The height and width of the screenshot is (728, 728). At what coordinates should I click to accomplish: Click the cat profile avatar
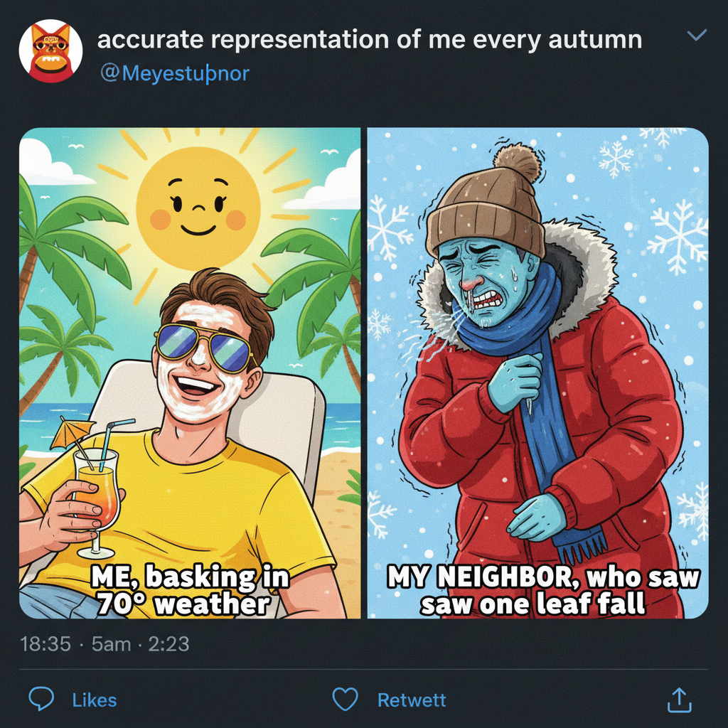click(x=50, y=52)
